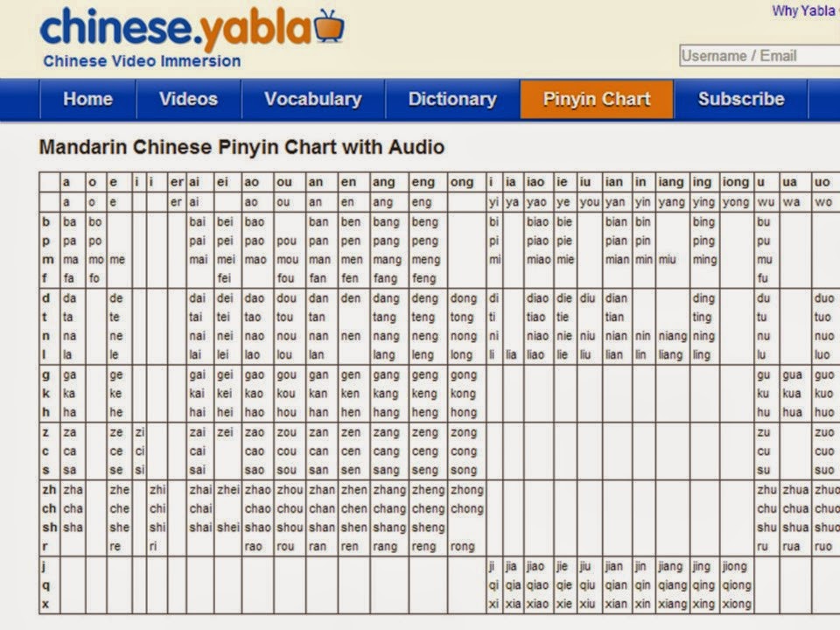Select the Home tab
The height and width of the screenshot is (630, 840).
point(87,99)
